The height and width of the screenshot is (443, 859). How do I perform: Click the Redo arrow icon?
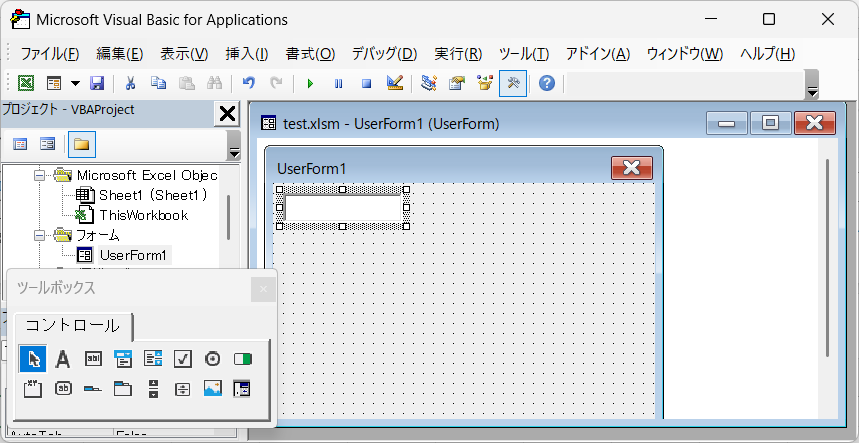click(x=277, y=83)
